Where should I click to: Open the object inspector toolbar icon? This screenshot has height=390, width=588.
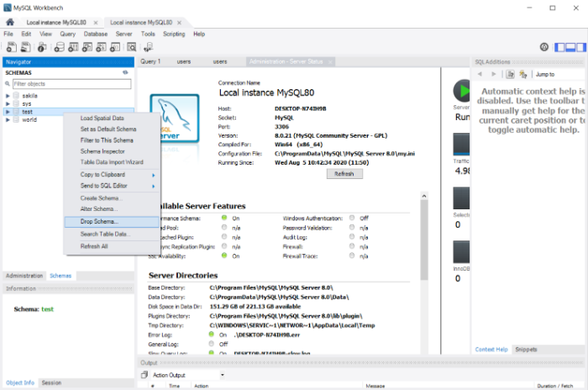coord(42,47)
